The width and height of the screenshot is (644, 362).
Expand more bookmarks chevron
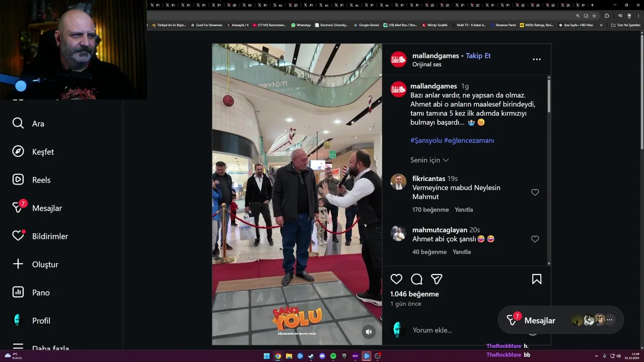tap(601, 25)
